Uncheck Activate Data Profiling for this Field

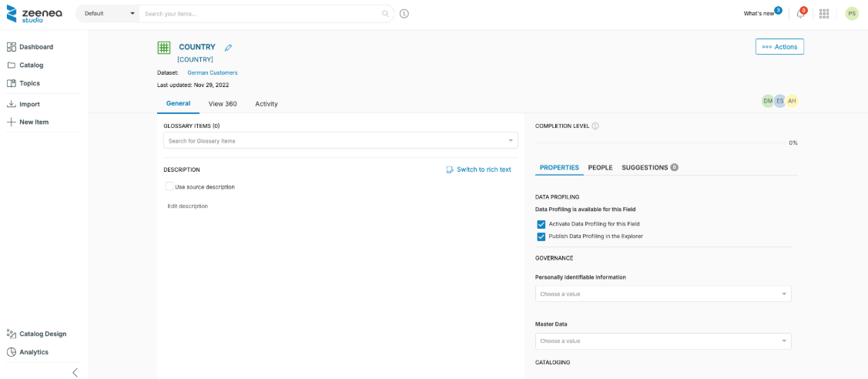541,224
